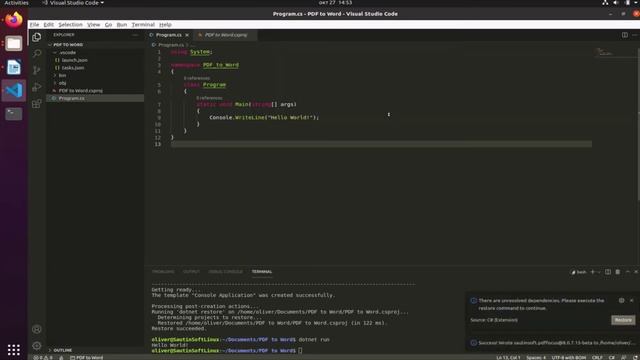
Task: Open the Extensions view
Action: [x=37, y=104]
